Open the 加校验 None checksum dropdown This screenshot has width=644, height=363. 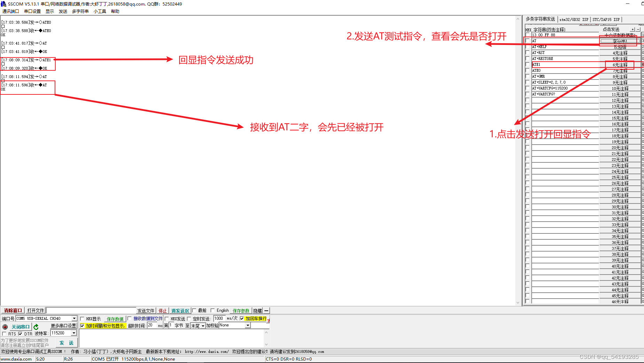[248, 325]
